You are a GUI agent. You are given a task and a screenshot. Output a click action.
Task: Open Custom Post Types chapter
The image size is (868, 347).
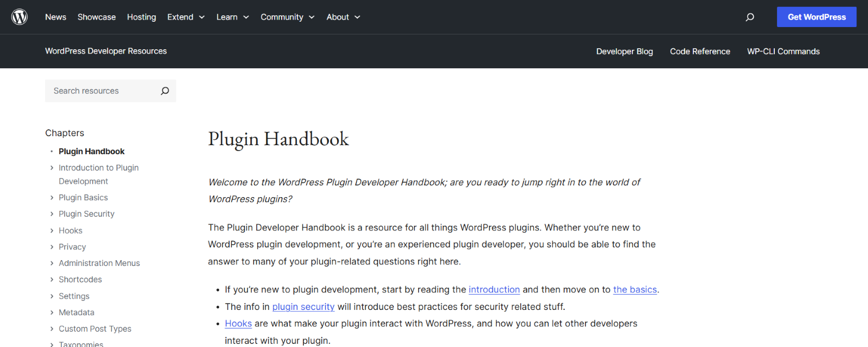tap(95, 329)
